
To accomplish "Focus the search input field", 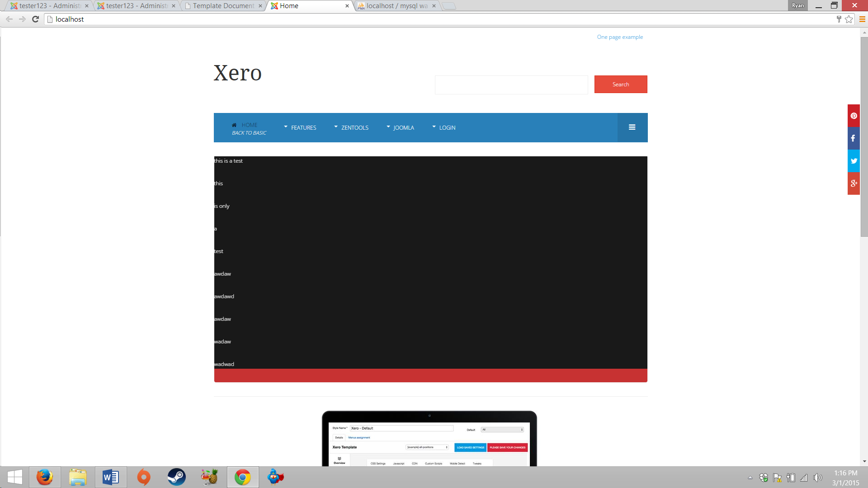I will tap(511, 85).
